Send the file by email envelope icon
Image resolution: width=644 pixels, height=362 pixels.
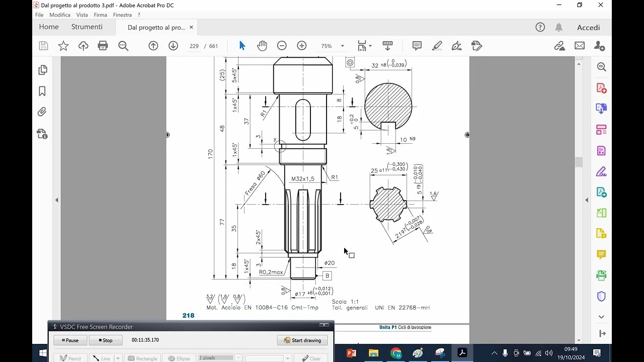[x=580, y=46]
